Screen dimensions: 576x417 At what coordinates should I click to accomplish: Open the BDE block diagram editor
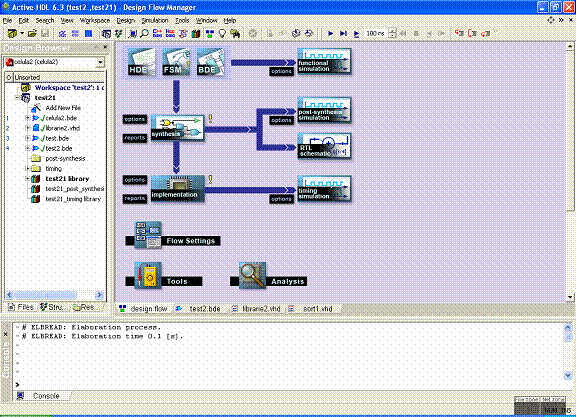tap(210, 62)
